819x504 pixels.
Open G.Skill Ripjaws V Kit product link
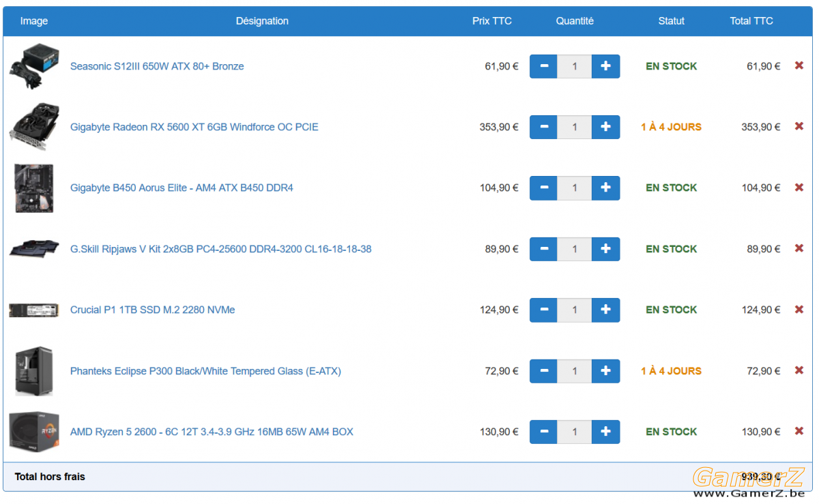(x=221, y=249)
